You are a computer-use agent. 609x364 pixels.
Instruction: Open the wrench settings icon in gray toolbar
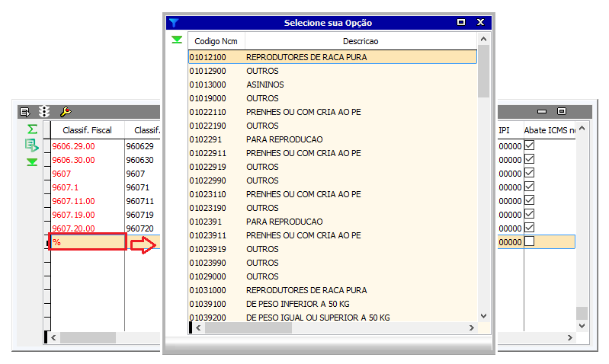[x=66, y=112]
